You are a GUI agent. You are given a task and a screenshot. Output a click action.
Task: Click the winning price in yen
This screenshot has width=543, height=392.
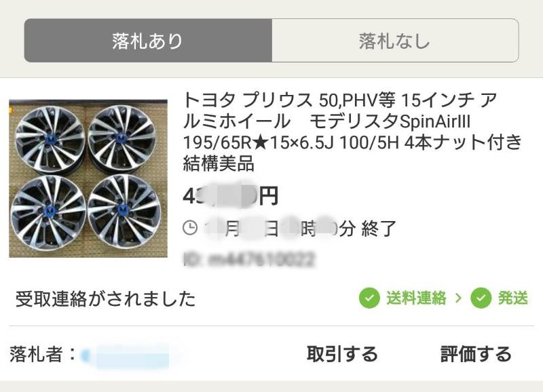coord(230,196)
